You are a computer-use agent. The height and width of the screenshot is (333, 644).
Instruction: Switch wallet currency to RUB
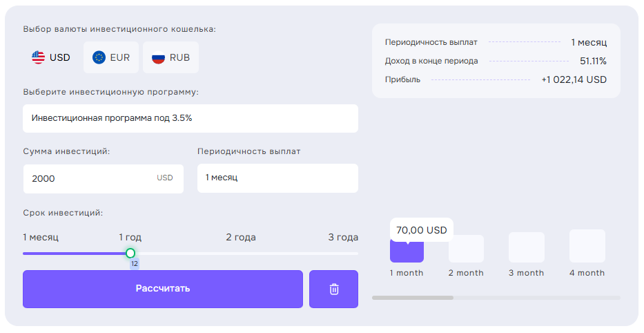(170, 57)
